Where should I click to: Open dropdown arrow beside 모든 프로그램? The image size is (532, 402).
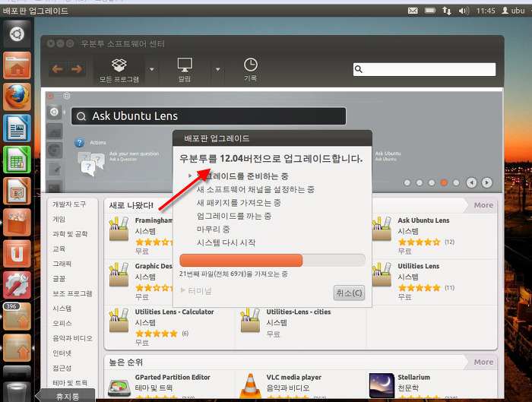[x=152, y=70]
